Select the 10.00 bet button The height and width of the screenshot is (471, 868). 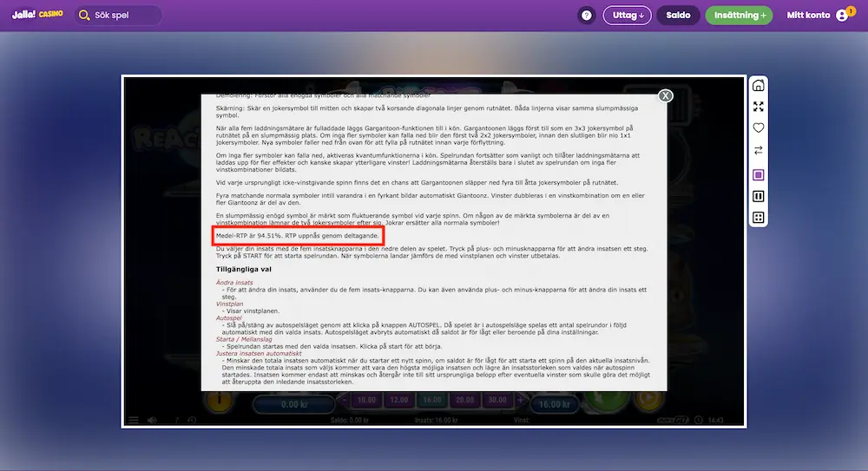pos(366,400)
